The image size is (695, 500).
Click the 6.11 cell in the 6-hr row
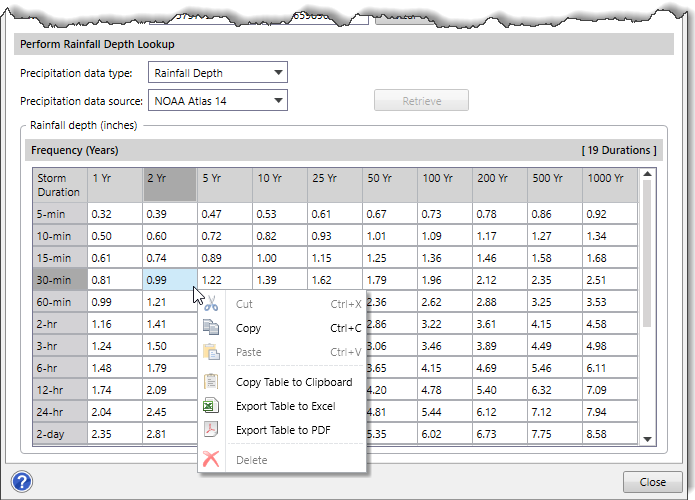coord(610,368)
